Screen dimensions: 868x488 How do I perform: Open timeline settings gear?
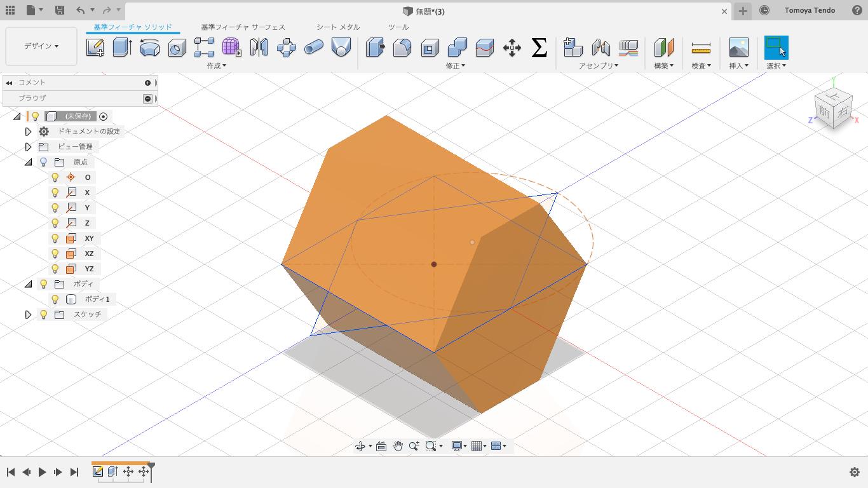[855, 472]
